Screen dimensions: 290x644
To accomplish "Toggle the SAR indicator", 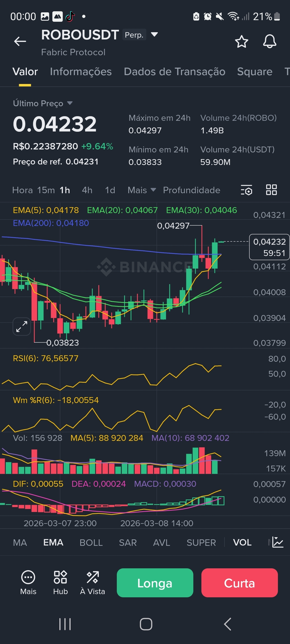I will pyautogui.click(x=128, y=543).
